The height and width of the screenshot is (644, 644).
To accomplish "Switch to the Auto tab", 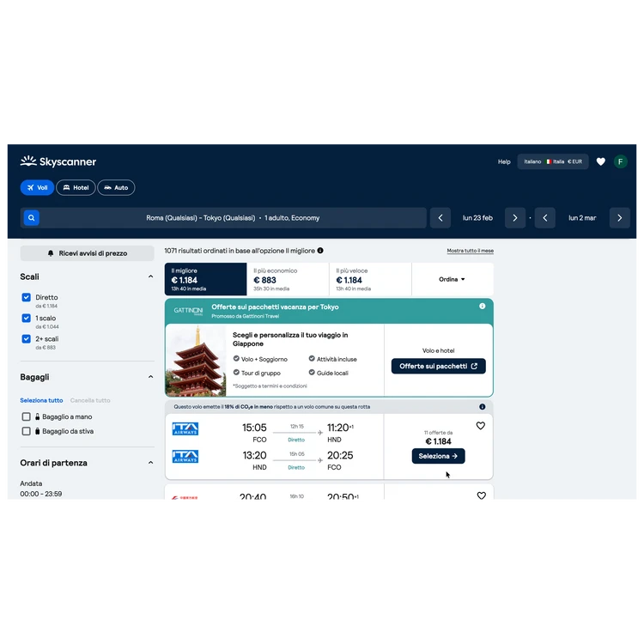I will coord(116,188).
